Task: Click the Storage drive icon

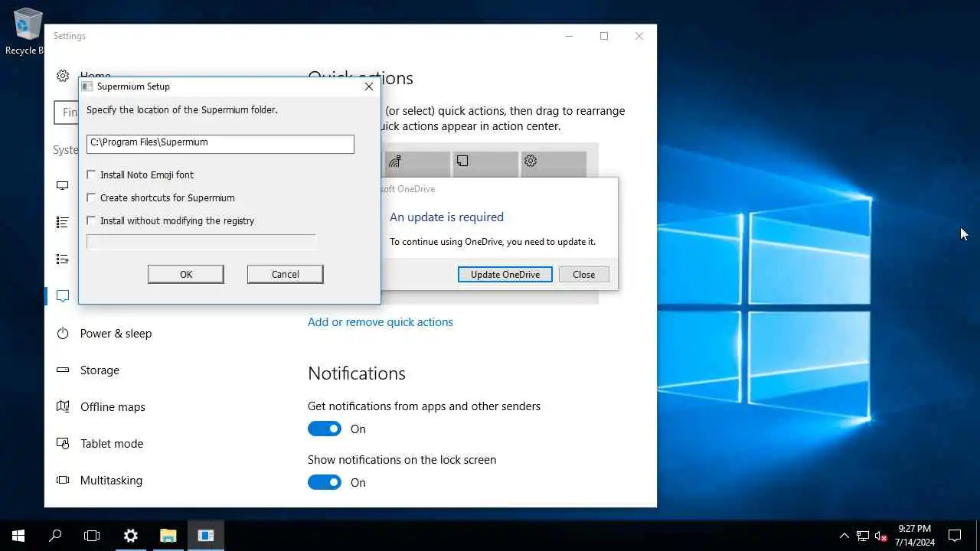Action: [x=63, y=370]
